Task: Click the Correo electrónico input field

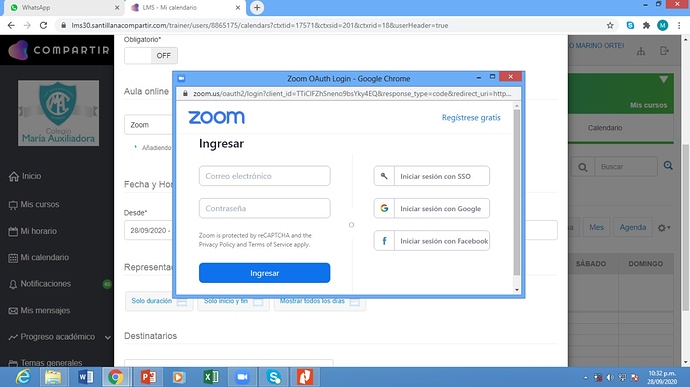Action: pos(264,176)
